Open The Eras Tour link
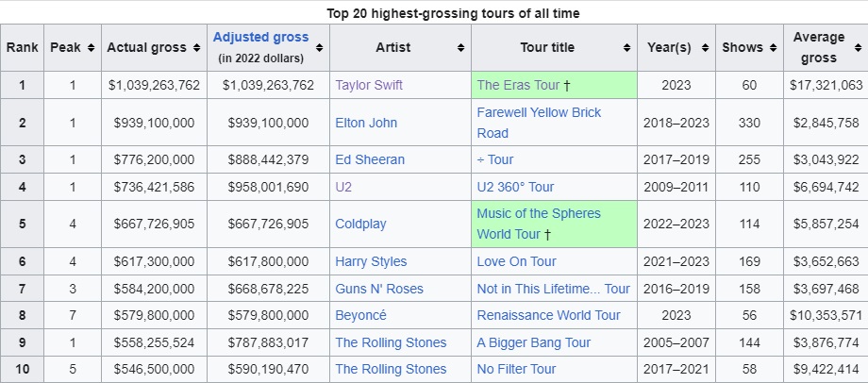The height and width of the screenshot is (383, 868). [518, 85]
